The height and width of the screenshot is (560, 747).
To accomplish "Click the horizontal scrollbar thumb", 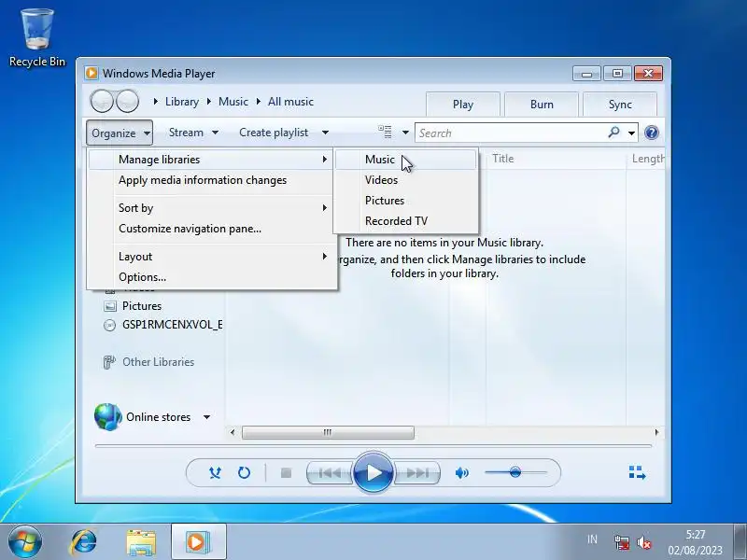I will pyautogui.click(x=328, y=432).
